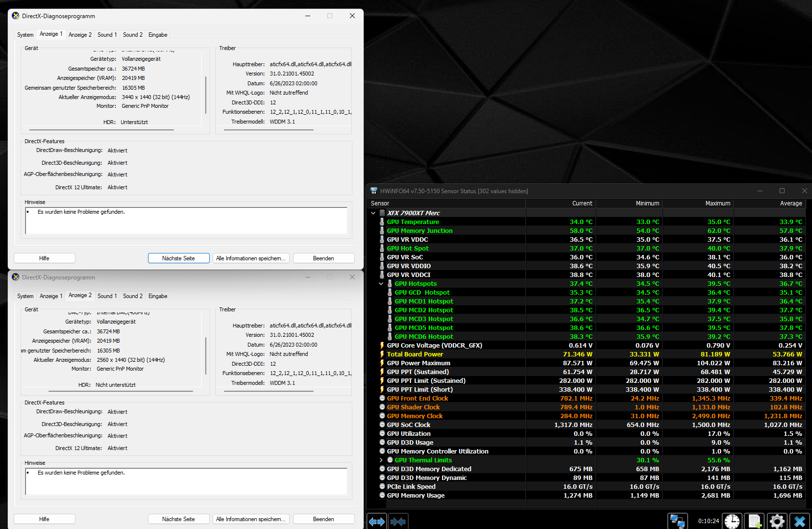Click thermometer icon beside GPU Hot Spot
Image resolution: width=812 pixels, height=529 pixels.
[x=382, y=248]
